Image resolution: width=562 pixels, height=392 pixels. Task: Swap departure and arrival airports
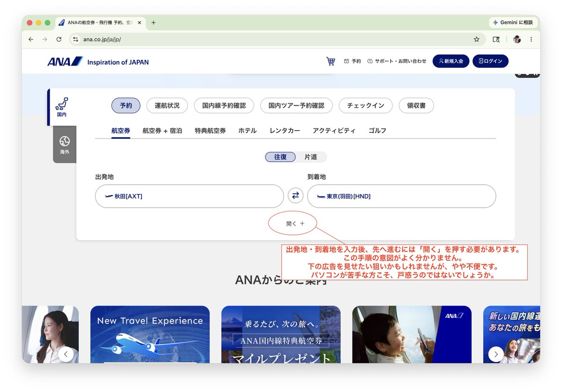[296, 196]
